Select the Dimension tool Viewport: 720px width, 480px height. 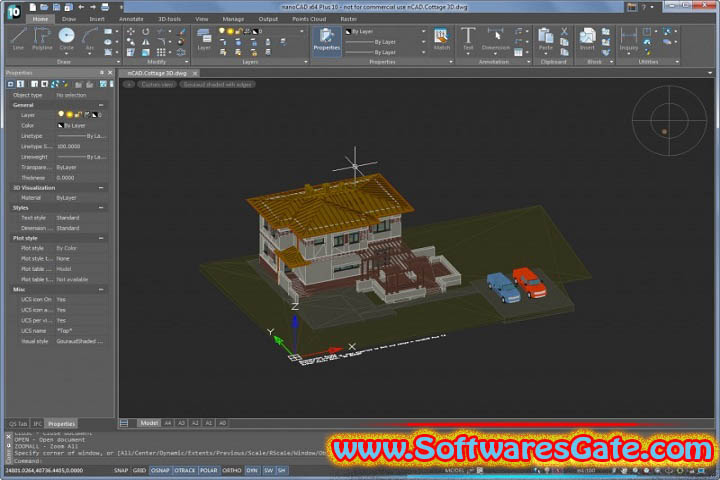(x=495, y=39)
